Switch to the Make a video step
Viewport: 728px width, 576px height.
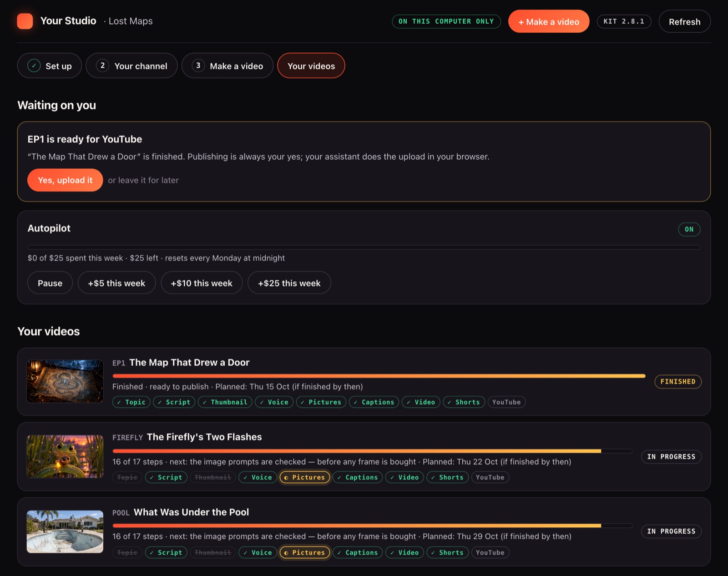pos(227,66)
